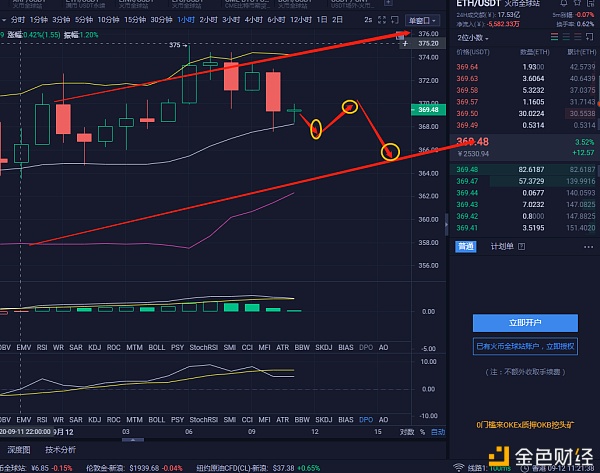The image size is (600, 473).
Task: Click the 立即开户 open account button
Action: click(x=525, y=323)
